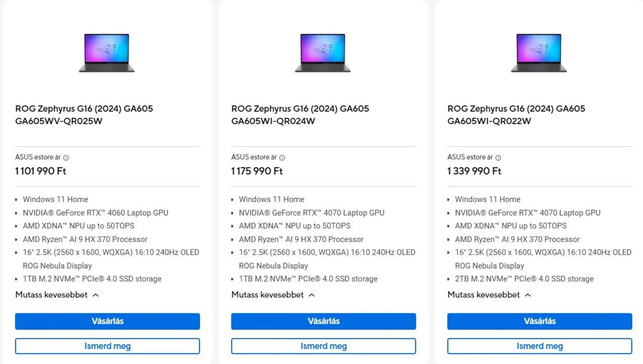The image size is (643, 364).
Task: Click the GA605WI-QR022W laptop image
Action: (539, 53)
